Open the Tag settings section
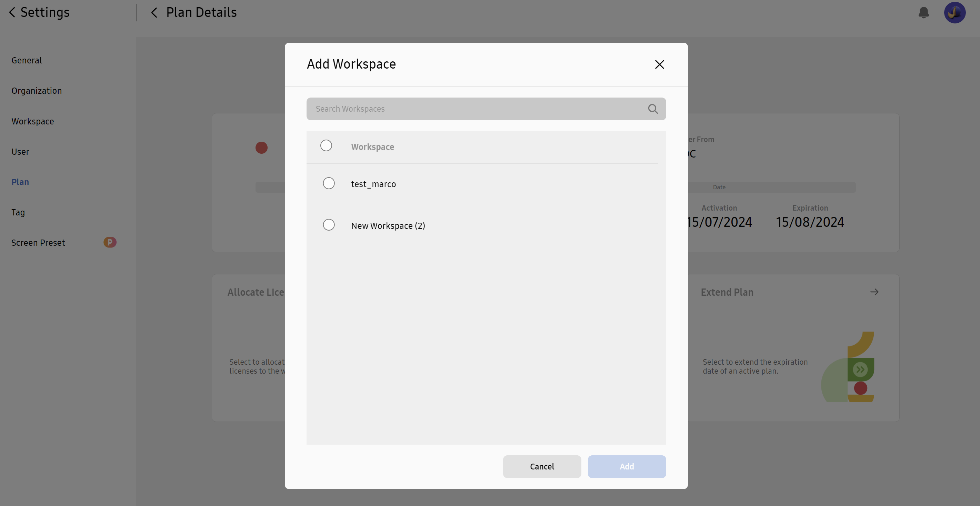This screenshot has height=506, width=980. point(18,213)
